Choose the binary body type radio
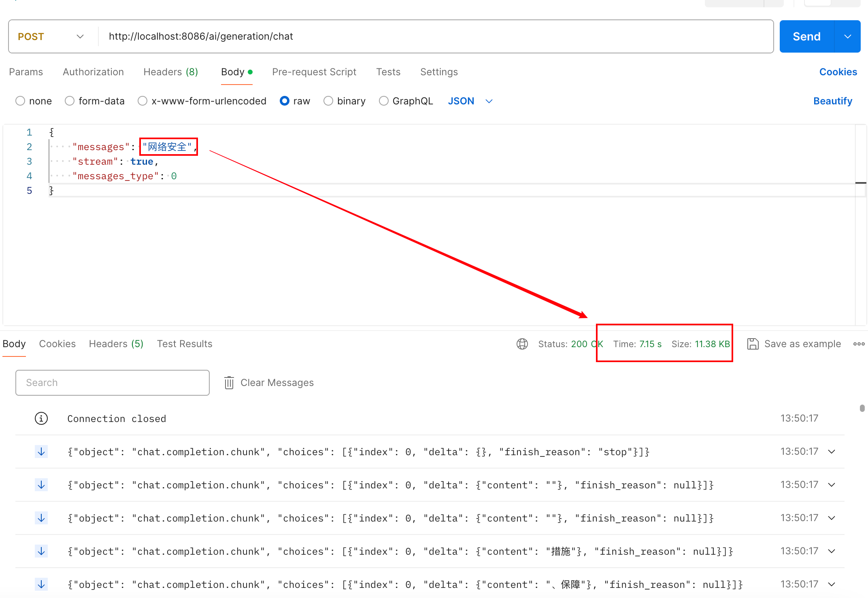 (x=328, y=101)
